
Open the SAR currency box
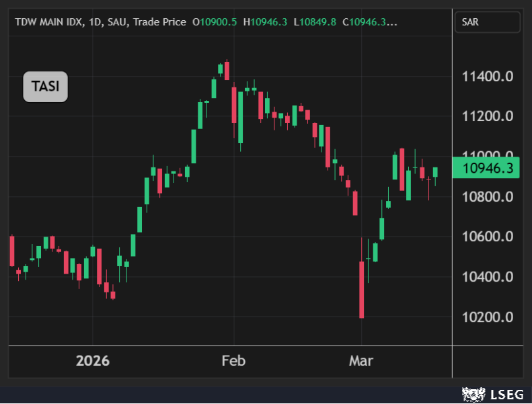(x=488, y=22)
